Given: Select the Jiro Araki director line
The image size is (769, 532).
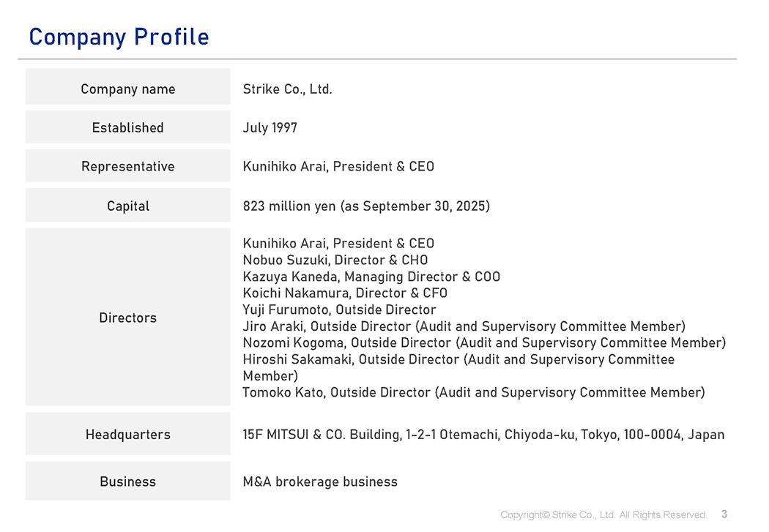Looking at the screenshot, I should (x=464, y=326).
